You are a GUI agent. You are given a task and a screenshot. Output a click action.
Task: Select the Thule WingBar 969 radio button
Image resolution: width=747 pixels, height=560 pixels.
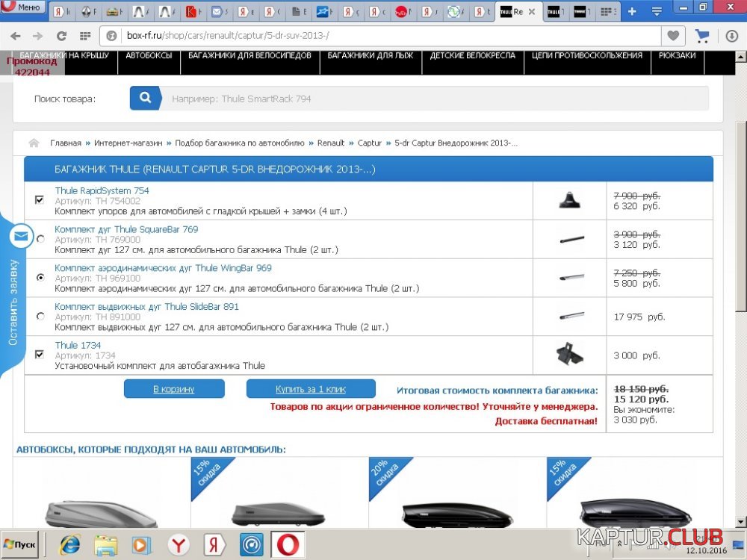click(40, 277)
